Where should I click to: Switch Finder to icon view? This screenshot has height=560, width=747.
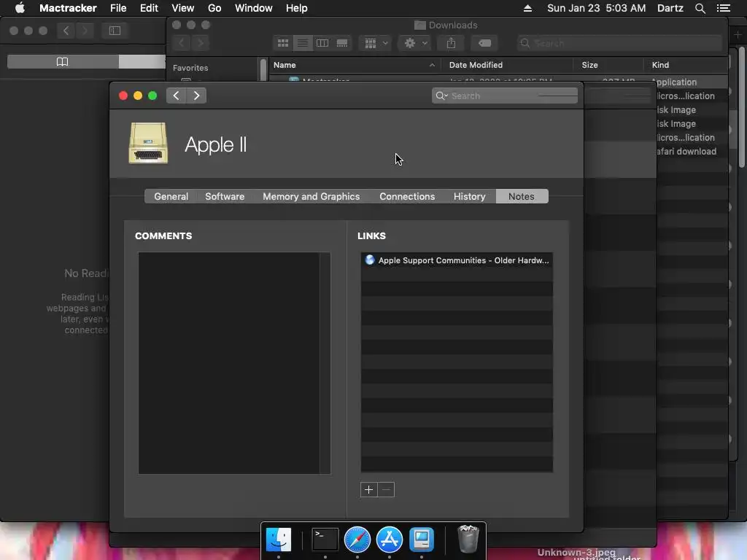click(x=283, y=43)
